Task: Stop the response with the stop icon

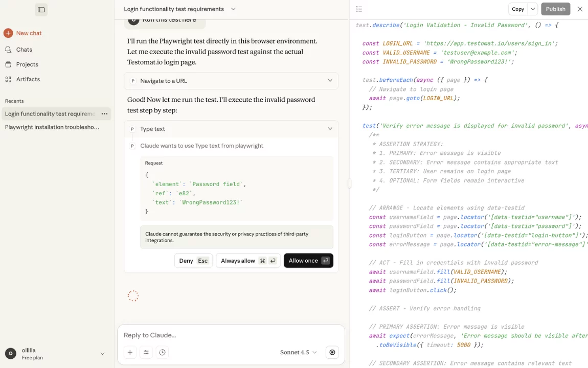Action: click(332, 352)
